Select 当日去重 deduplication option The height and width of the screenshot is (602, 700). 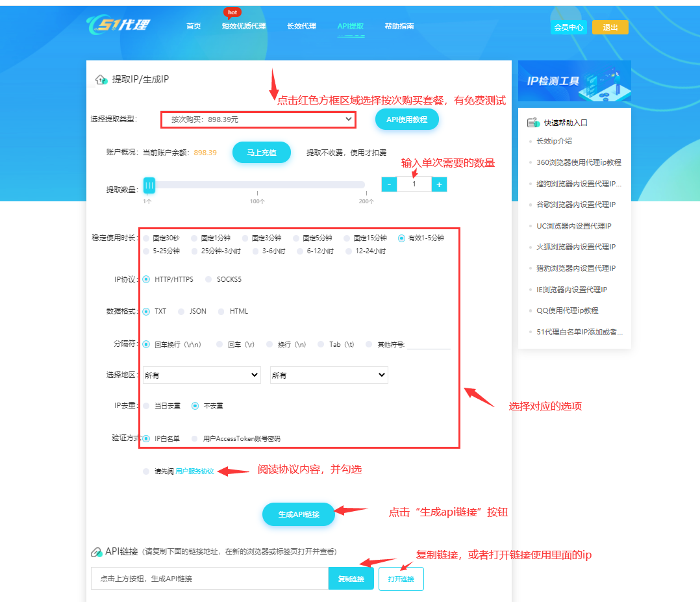[146, 406]
